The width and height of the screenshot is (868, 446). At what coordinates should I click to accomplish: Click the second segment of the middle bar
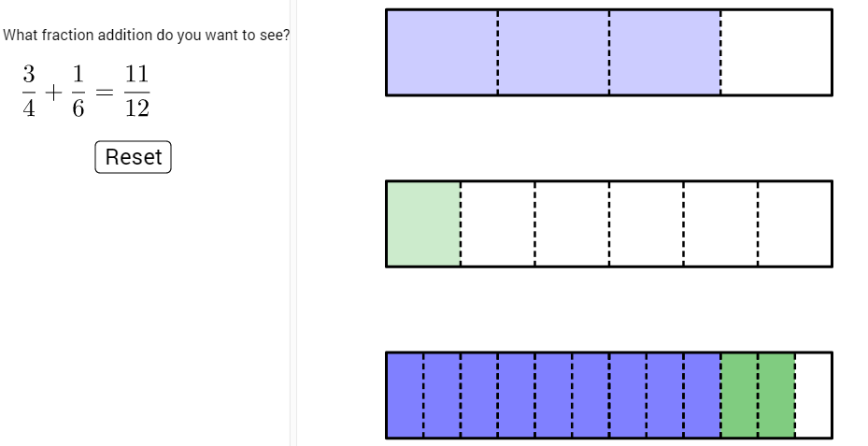coord(497,223)
